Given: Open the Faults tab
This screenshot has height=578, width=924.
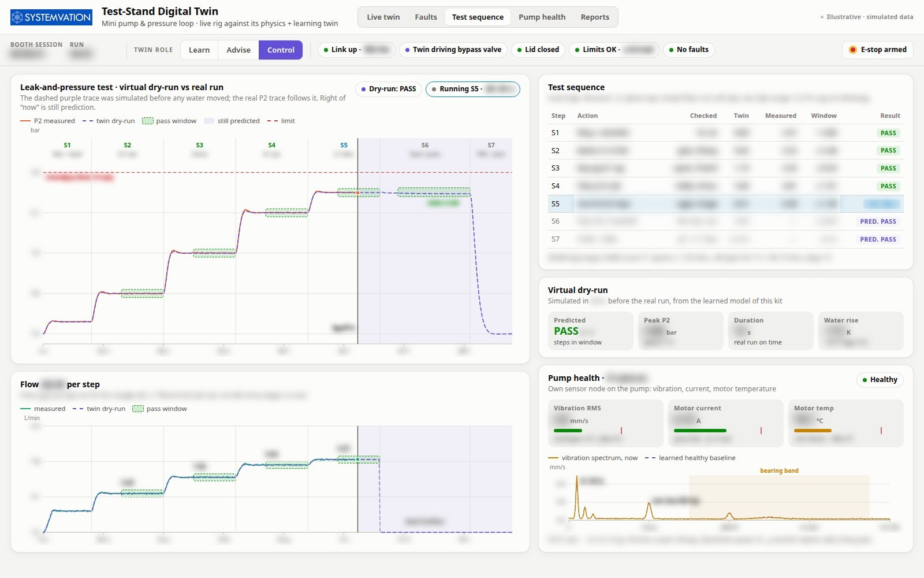Looking at the screenshot, I should click(x=426, y=17).
